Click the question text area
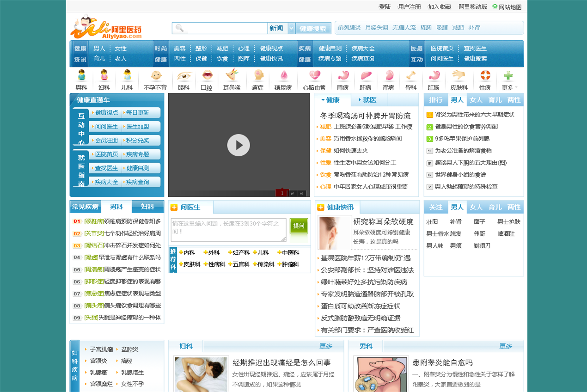The image size is (587, 392). pyautogui.click(x=229, y=230)
